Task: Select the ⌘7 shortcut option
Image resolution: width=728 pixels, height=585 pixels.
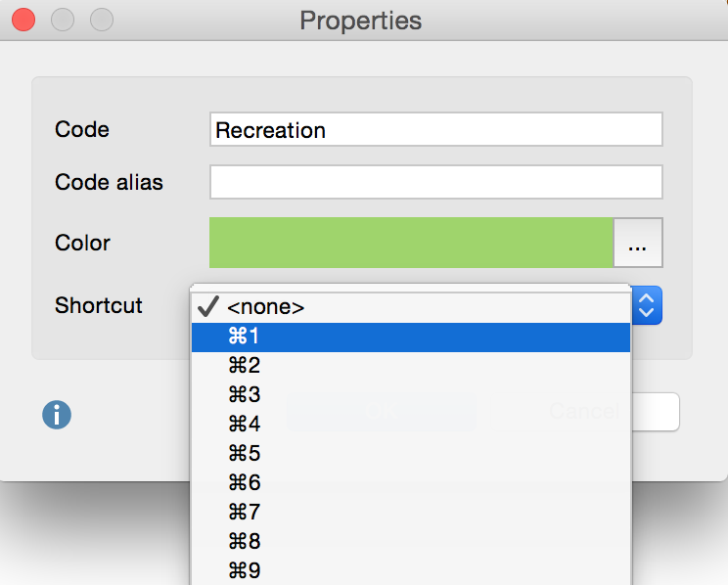Action: (245, 512)
